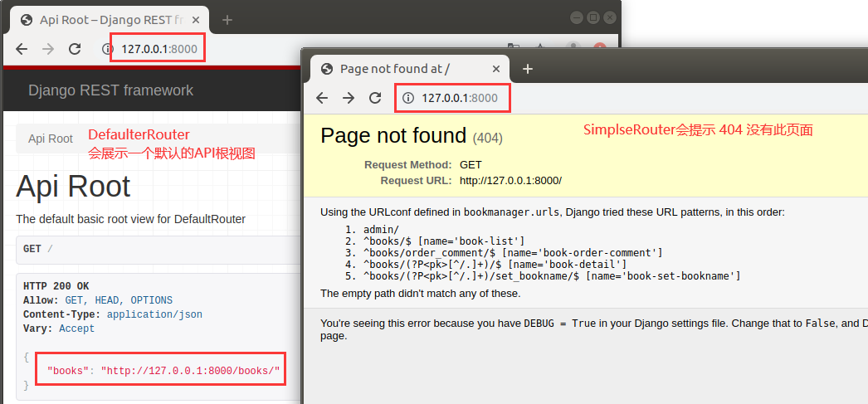This screenshot has height=404, width=868.
Task: Click the Api Root breadcrumb
Action: point(51,139)
